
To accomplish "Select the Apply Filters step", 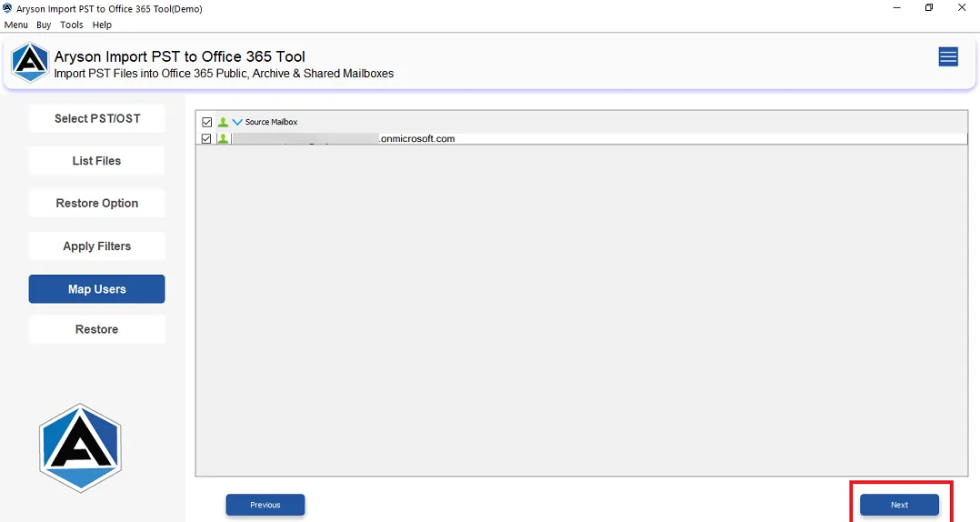I will [x=97, y=246].
